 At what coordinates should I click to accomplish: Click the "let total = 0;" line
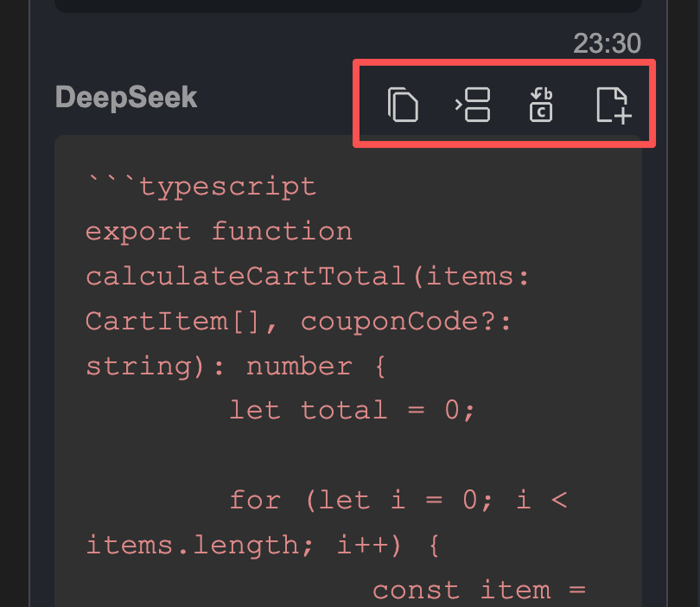tap(352, 410)
